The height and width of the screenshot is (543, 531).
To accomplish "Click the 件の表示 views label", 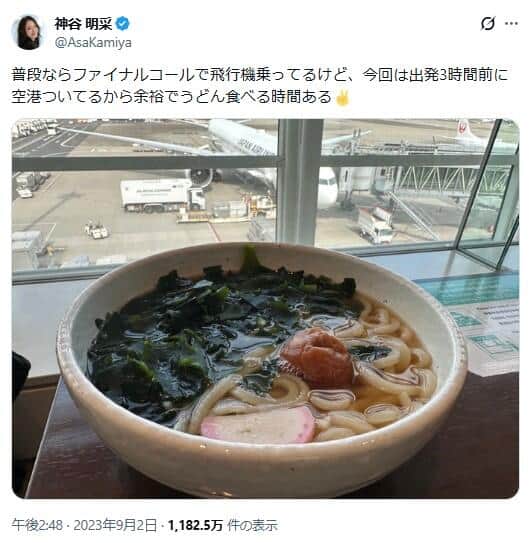I will pos(253,525).
